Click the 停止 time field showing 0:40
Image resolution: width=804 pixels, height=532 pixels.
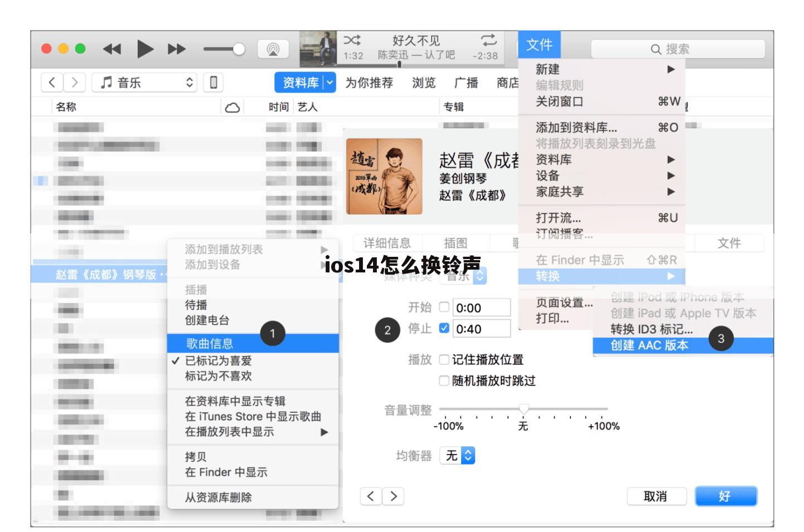point(482,329)
